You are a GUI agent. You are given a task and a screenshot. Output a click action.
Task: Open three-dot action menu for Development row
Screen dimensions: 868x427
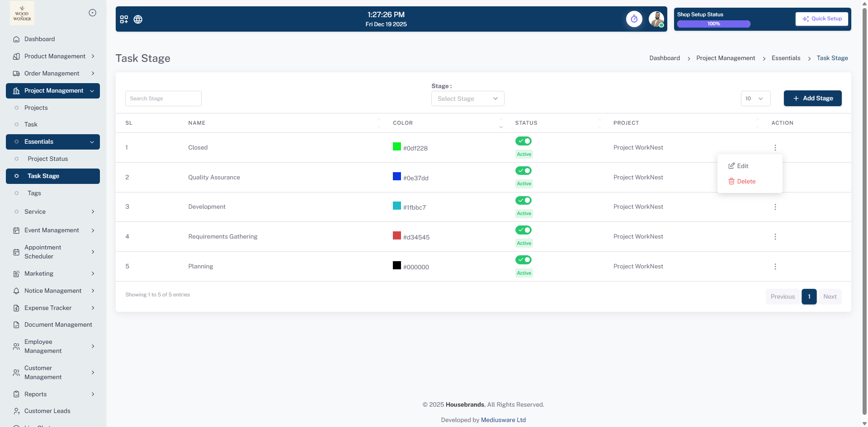coord(775,207)
